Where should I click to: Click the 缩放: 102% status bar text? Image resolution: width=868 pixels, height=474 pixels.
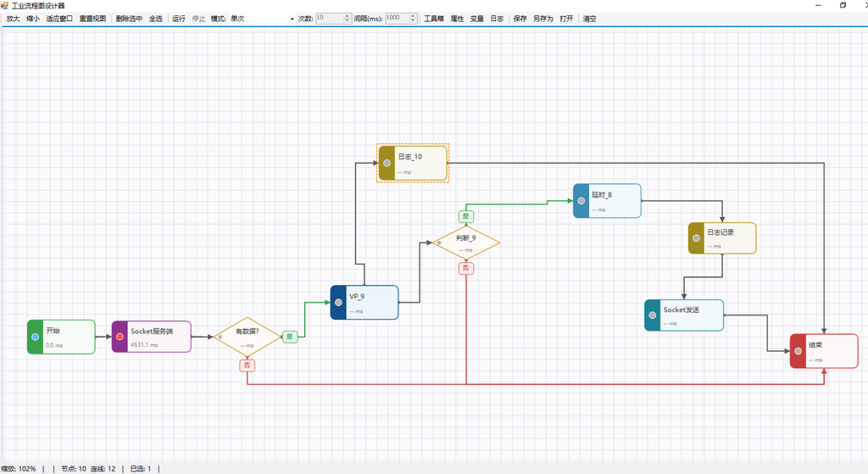click(19, 469)
